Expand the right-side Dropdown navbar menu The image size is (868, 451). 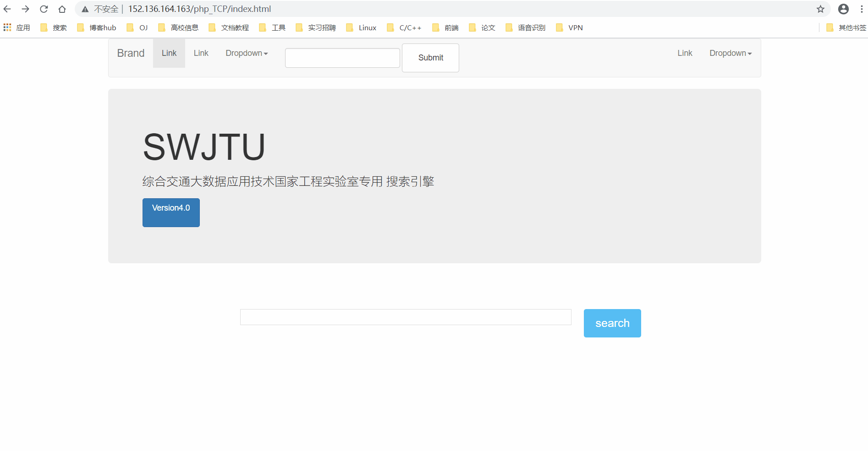tap(731, 53)
